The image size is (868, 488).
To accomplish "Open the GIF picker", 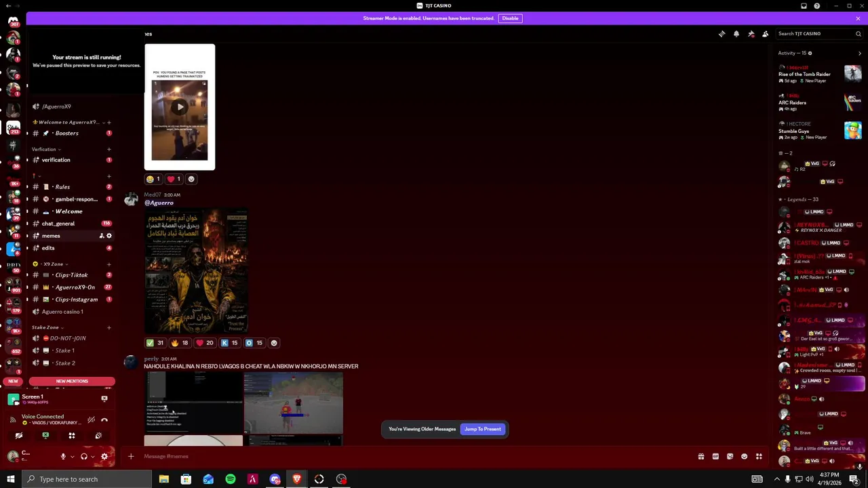I will pyautogui.click(x=715, y=456).
